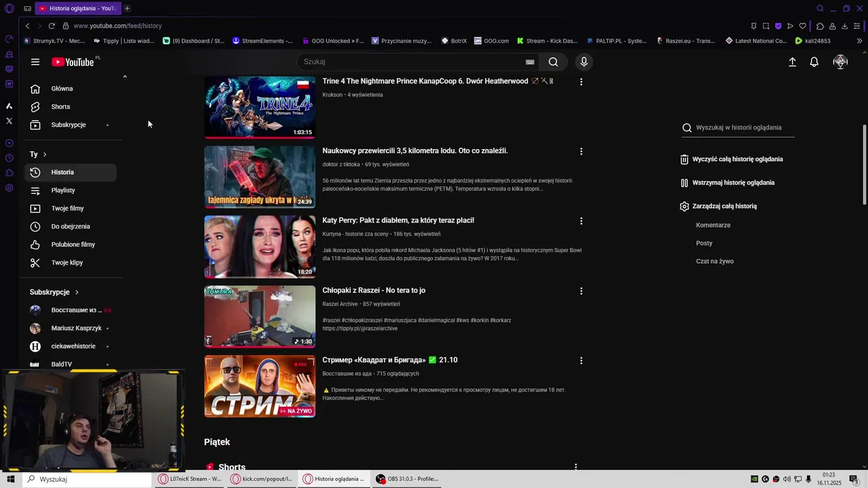Pause history with Wstrzymaj historię oglądania

point(727,183)
